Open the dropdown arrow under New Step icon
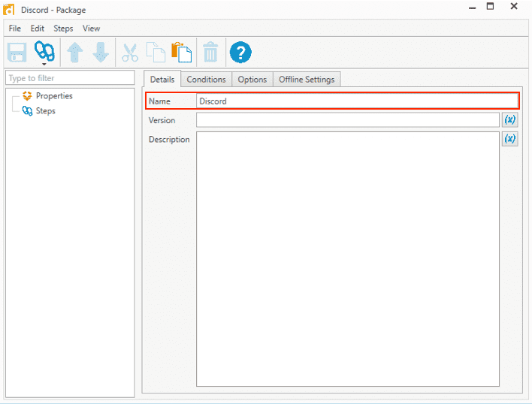Image resolution: width=532 pixels, height=404 pixels. click(44, 64)
